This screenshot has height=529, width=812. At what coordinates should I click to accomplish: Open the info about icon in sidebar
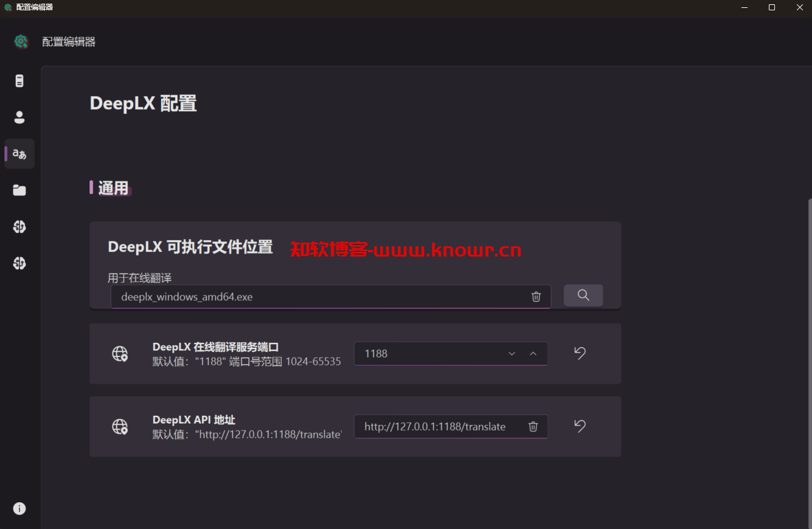pyautogui.click(x=19, y=508)
